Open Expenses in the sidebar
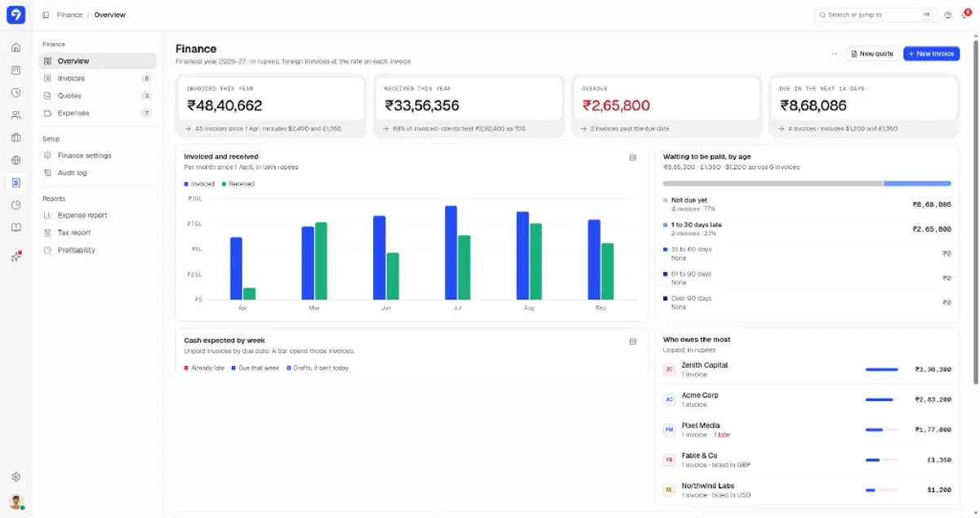 (97, 113)
